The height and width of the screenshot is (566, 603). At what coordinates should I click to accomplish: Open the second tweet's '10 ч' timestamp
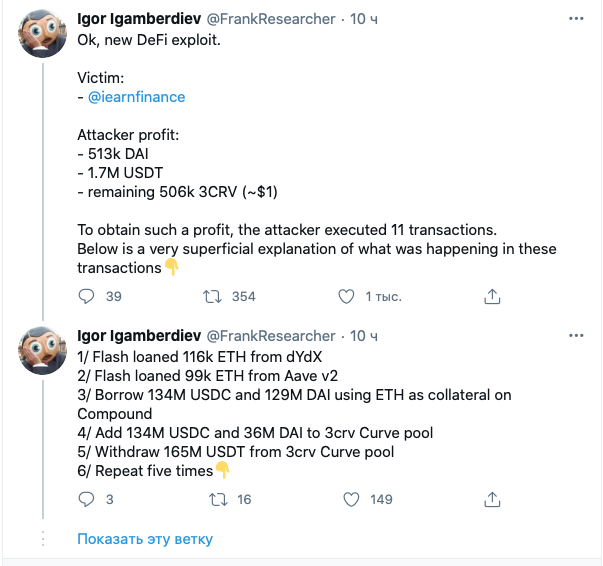[364, 335]
